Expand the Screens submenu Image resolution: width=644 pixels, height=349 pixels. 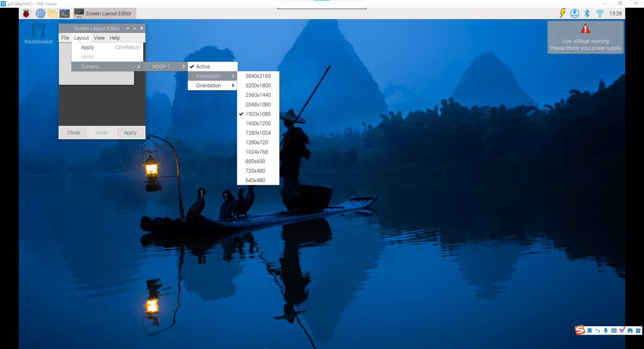point(107,66)
